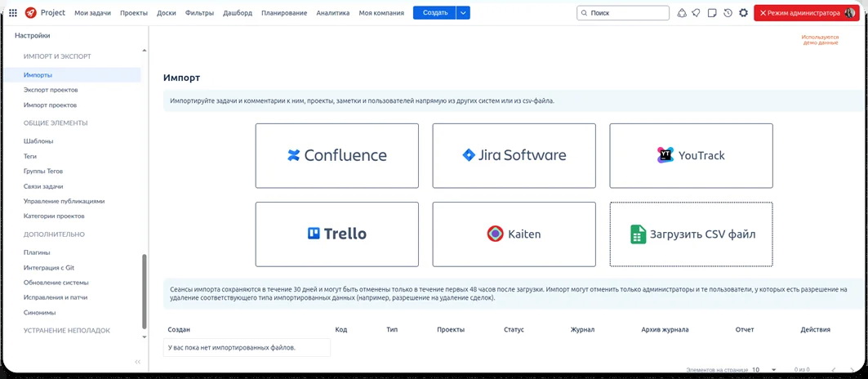Click the Создать button
The width and height of the screenshot is (868, 379).
[x=434, y=13]
